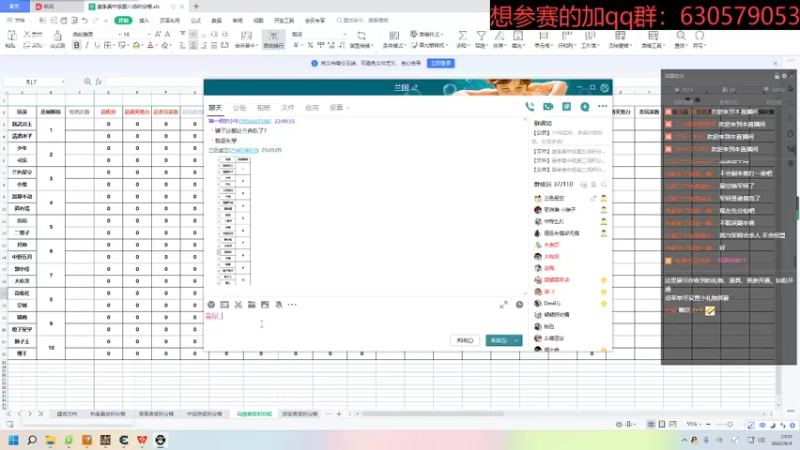This screenshot has height=450, width=800.
Task: Start a voice call in QQ group
Action: click(x=530, y=106)
